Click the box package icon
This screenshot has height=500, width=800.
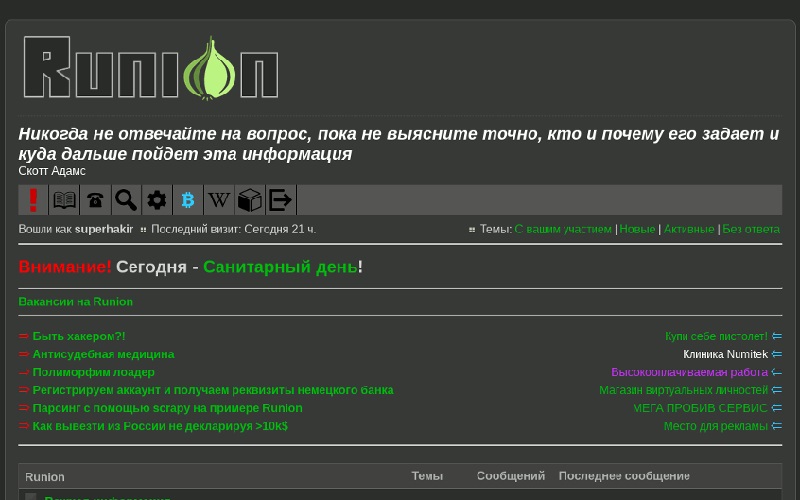point(249,200)
